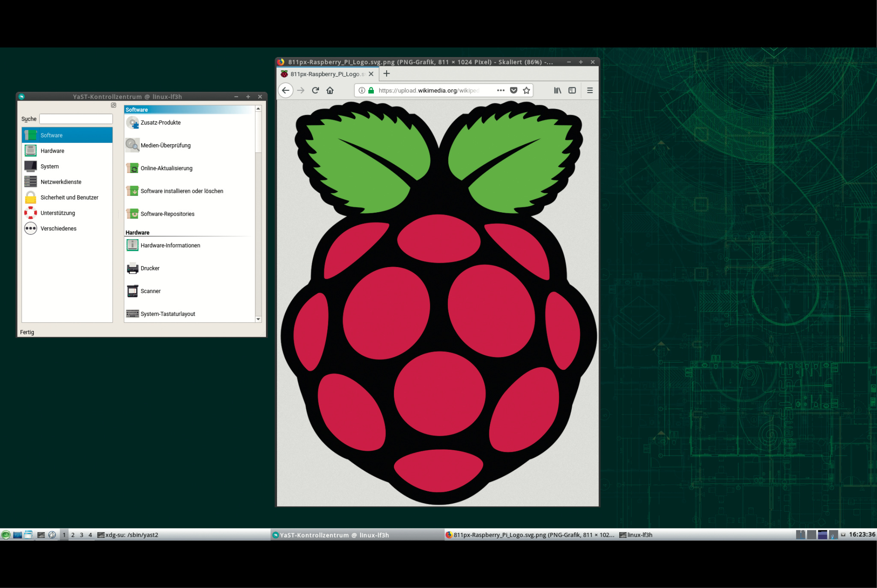This screenshot has width=877, height=588.
Task: Click the Suche search field
Action: coord(76,119)
